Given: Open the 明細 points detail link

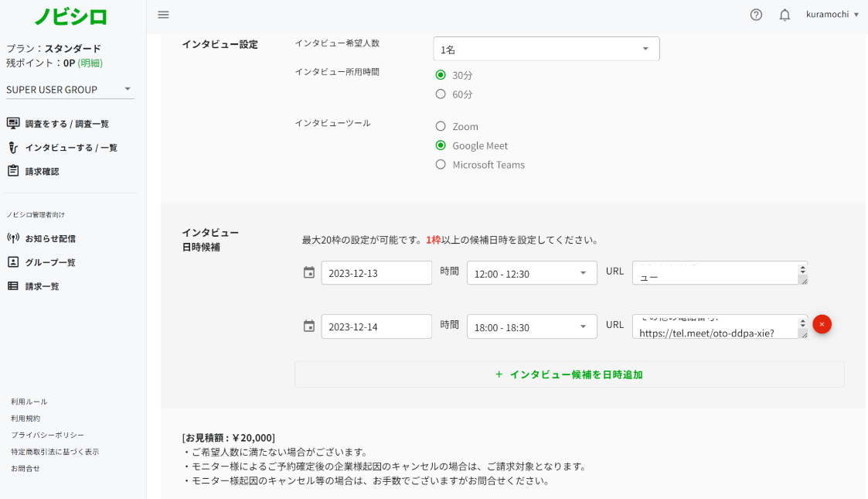Looking at the screenshot, I should pos(90,63).
